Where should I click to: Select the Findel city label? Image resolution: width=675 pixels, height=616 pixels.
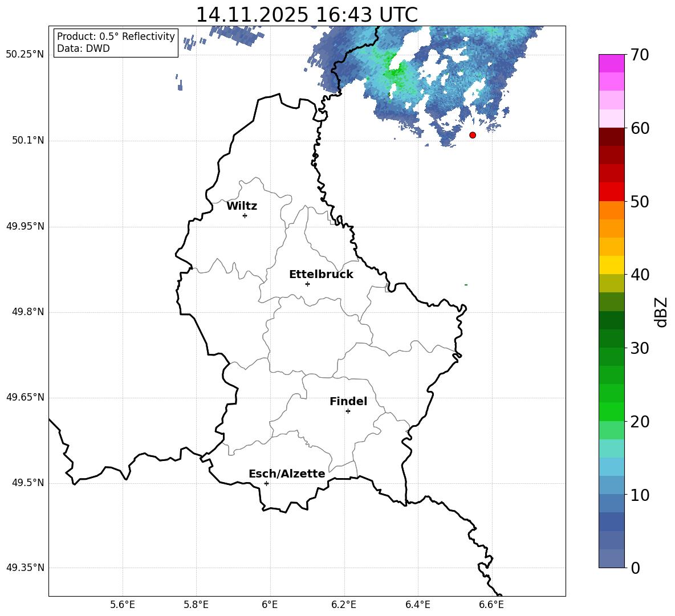pos(348,401)
